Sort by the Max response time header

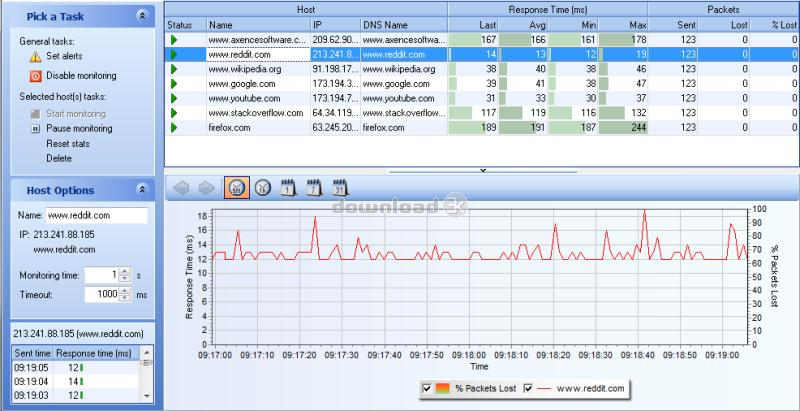(623, 25)
